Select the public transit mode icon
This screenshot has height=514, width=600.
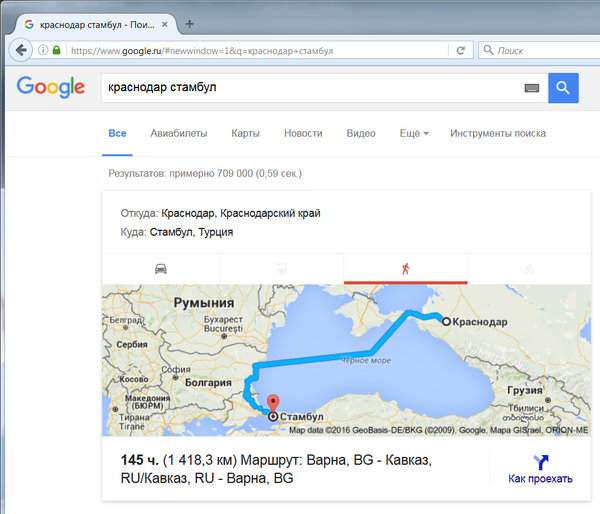[x=282, y=268]
